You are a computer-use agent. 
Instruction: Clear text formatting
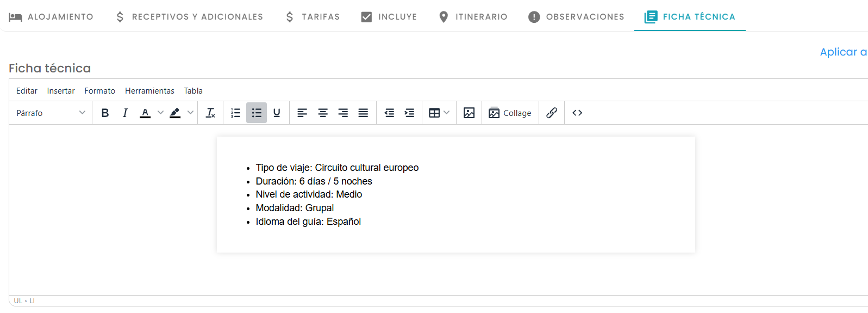tap(210, 113)
